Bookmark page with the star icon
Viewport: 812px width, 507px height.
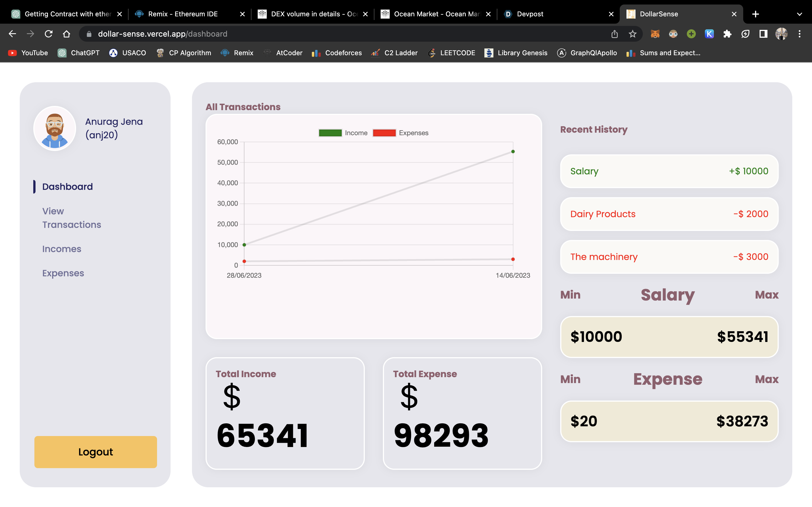[x=632, y=34]
